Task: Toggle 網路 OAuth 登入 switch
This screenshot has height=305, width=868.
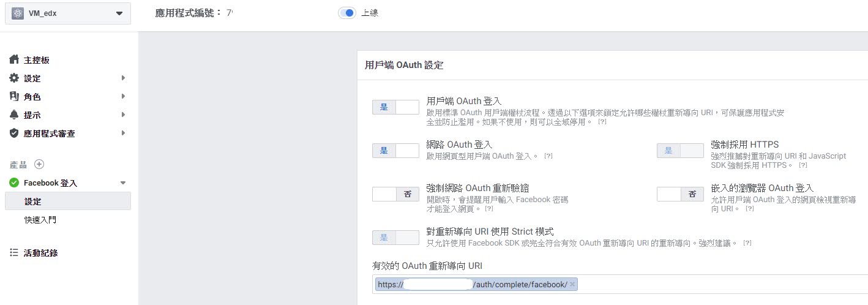Action: tap(395, 151)
